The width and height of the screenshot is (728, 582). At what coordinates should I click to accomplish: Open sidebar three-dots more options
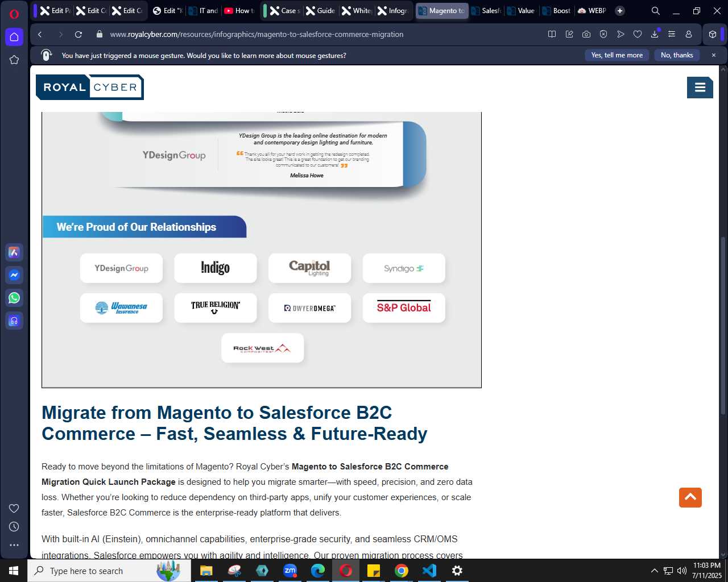pos(14,544)
